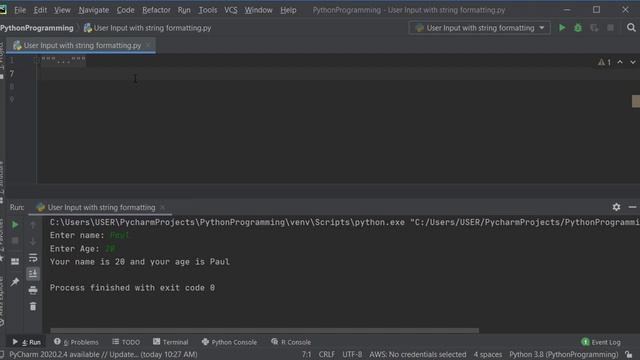The width and height of the screenshot is (640, 360).
Task: Open the Code menu
Action: click(125, 10)
